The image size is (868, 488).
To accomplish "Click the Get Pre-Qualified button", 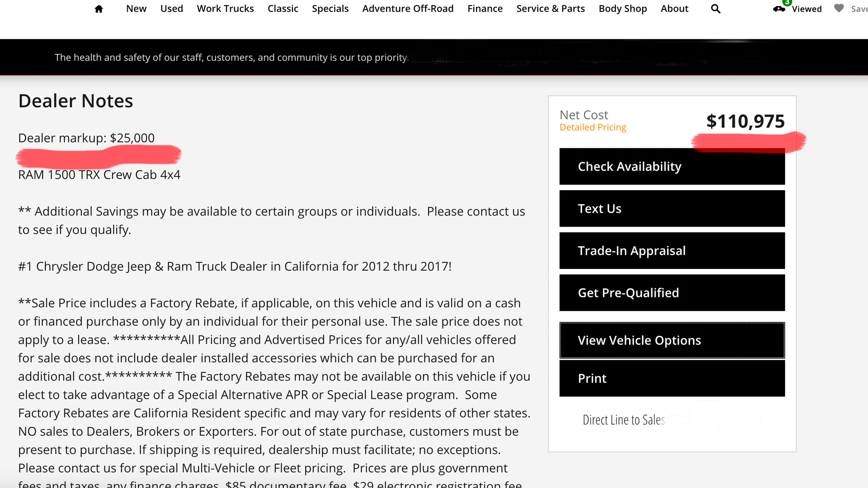I will [x=672, y=293].
